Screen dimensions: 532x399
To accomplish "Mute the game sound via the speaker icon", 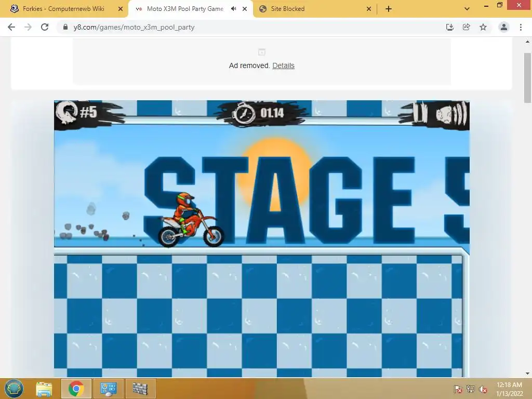I will [451, 114].
